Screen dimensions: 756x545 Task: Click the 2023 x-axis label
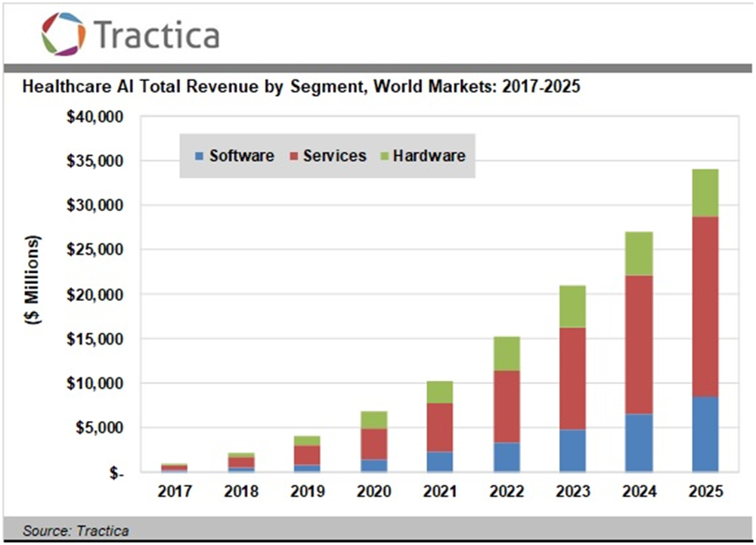pos(573,491)
